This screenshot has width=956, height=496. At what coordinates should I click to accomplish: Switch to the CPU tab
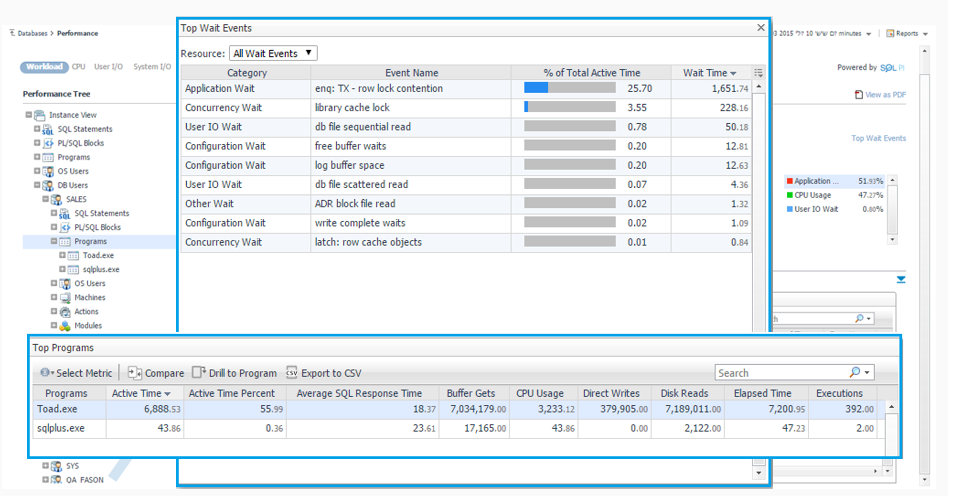[x=79, y=67]
